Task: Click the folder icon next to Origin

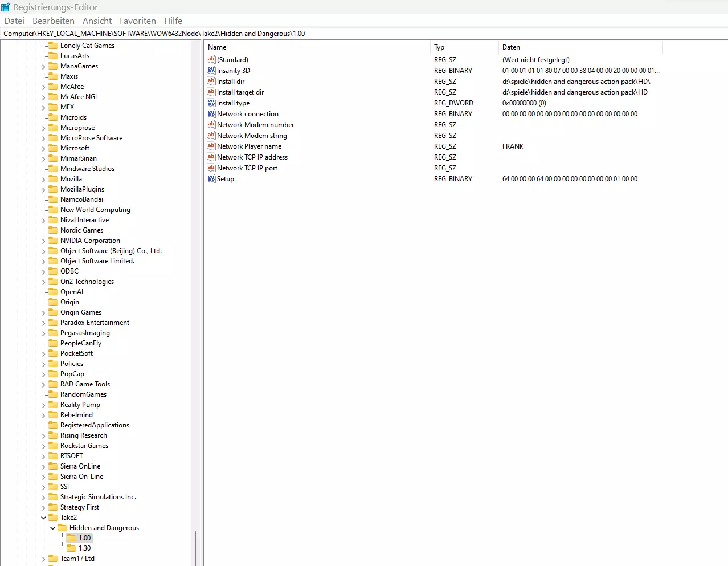Action: click(54, 302)
